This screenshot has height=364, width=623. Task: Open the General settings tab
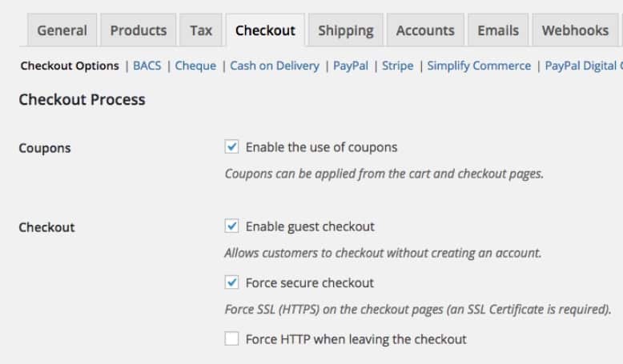[x=62, y=30]
